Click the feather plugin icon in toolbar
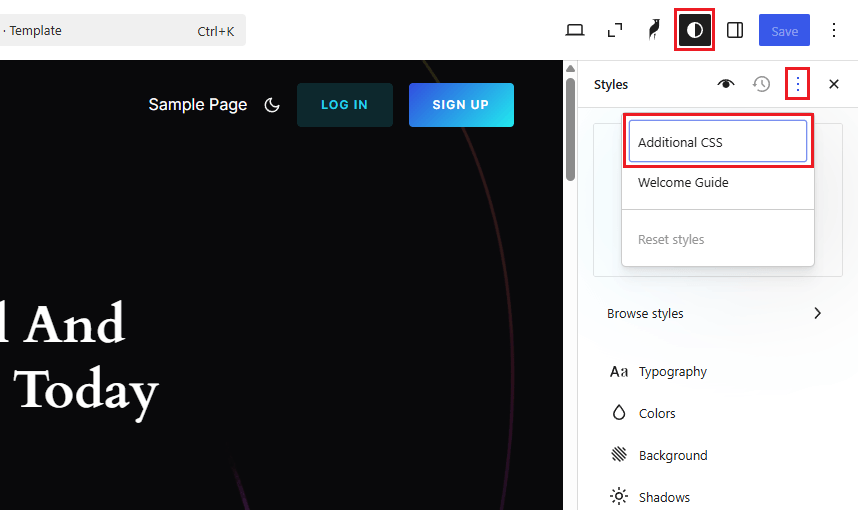 click(x=654, y=30)
